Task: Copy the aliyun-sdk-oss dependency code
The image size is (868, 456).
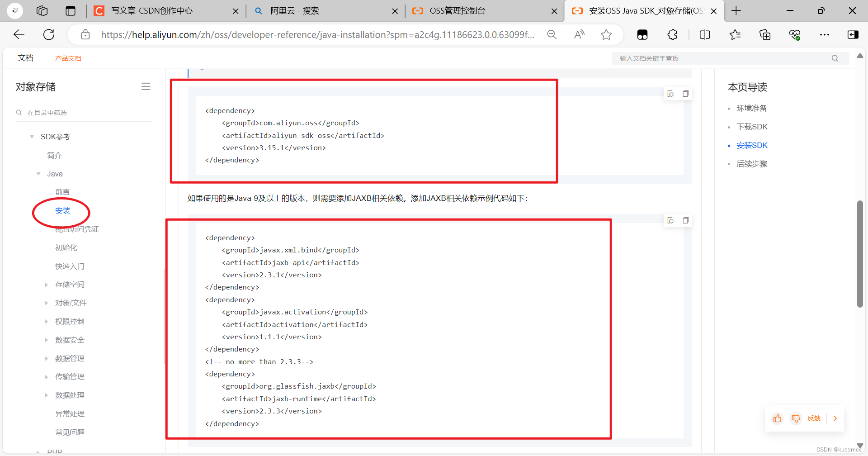Action: click(686, 94)
